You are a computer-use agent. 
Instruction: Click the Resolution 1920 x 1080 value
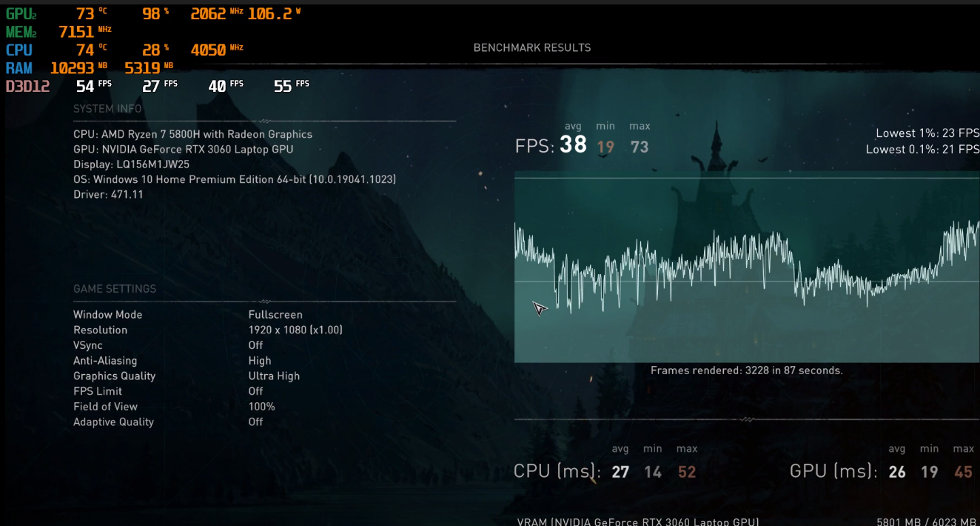(295, 330)
